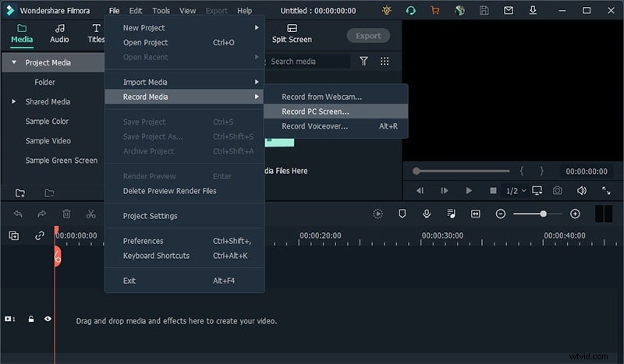
Task: Zoom out timeline with minus icon
Action: (501, 214)
